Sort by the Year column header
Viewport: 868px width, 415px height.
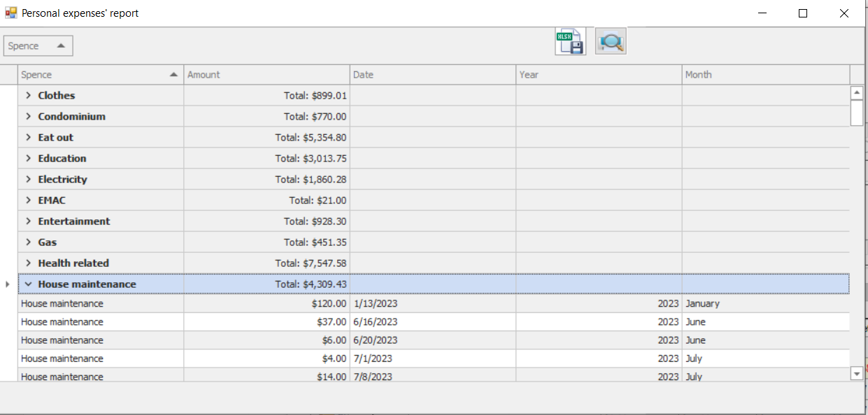click(599, 75)
